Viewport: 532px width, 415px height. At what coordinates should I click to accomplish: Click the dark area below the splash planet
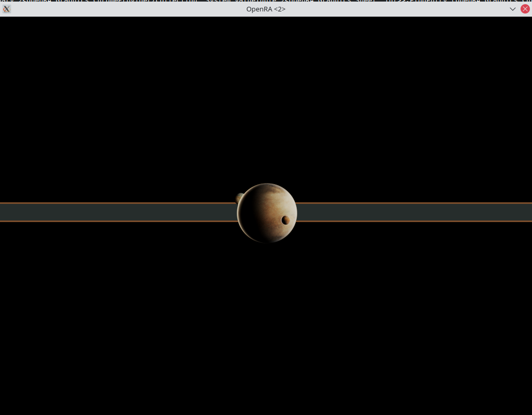click(266, 312)
